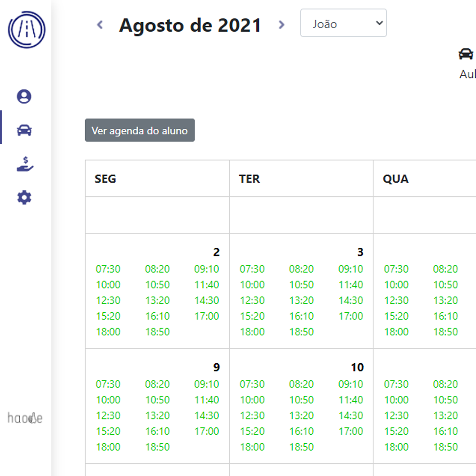Viewport: 476px width, 476px height.
Task: Book 13:20 slot on Monday 9
Action: click(x=157, y=415)
